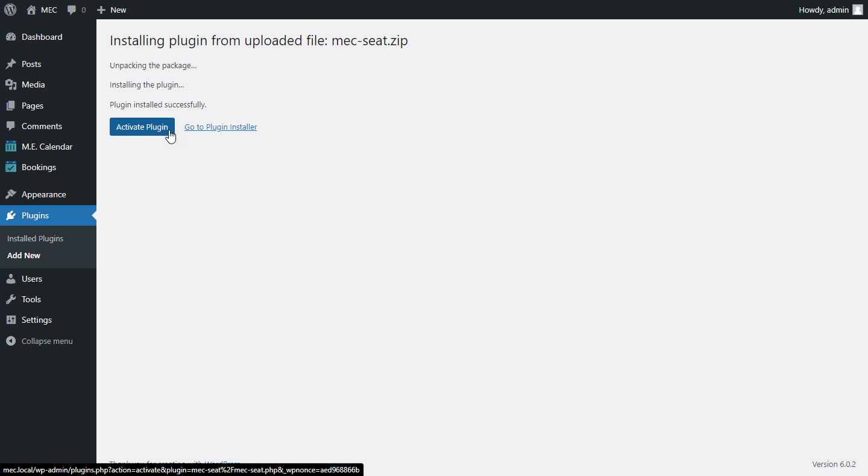Open the Howdy, admin account menu
Screen dimensions: 868x476
[831, 10]
